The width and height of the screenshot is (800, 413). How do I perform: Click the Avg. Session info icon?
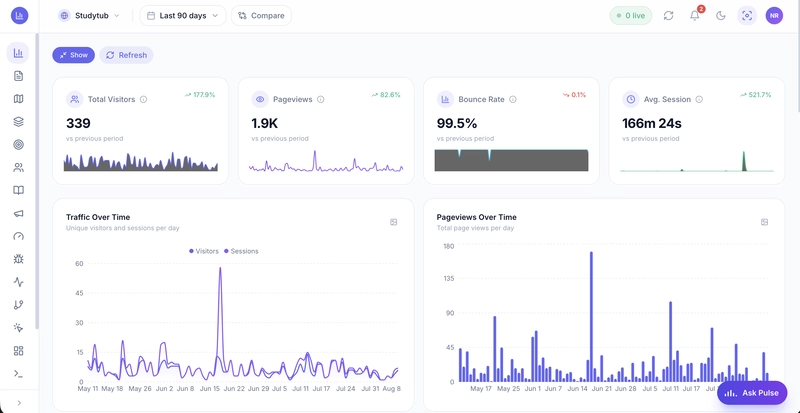point(699,100)
